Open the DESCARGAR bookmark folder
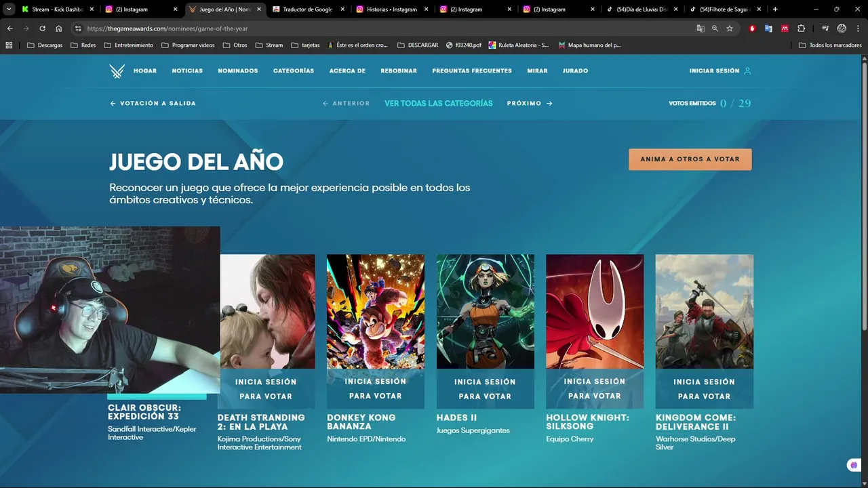868x488 pixels. pyautogui.click(x=418, y=45)
